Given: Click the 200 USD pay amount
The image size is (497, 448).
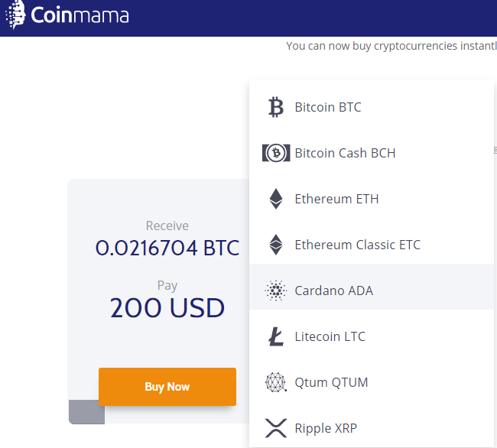Looking at the screenshot, I should (167, 308).
